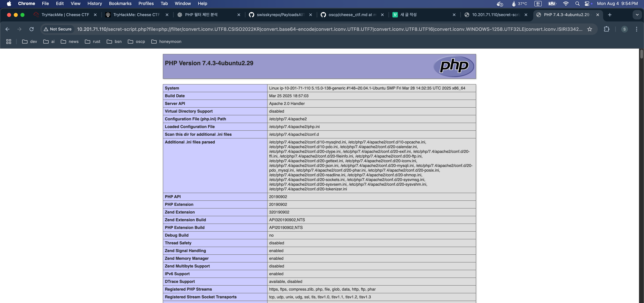Switch to swisskyrepo/PayloadsAll tab
The width and height of the screenshot is (644, 303).
click(280, 15)
